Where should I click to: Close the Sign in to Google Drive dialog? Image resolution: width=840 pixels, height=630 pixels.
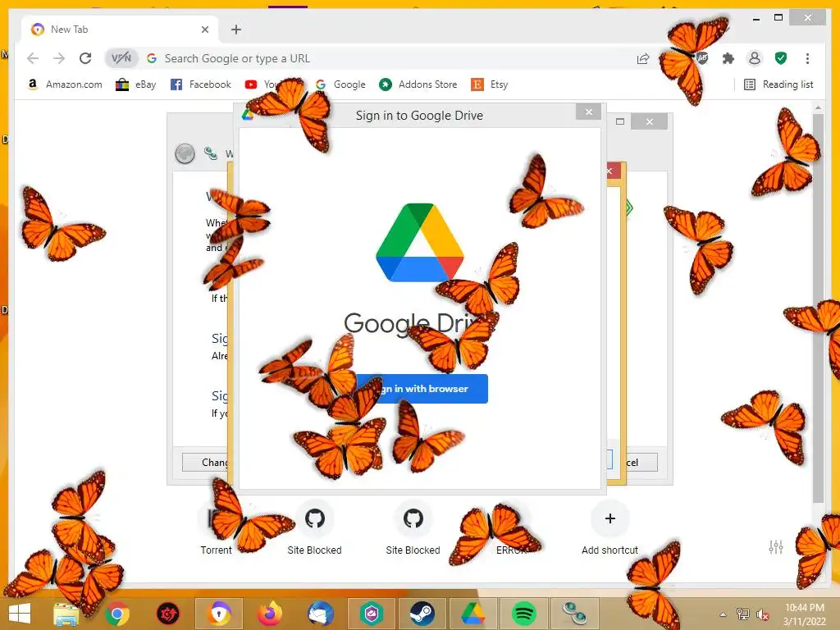(589, 112)
